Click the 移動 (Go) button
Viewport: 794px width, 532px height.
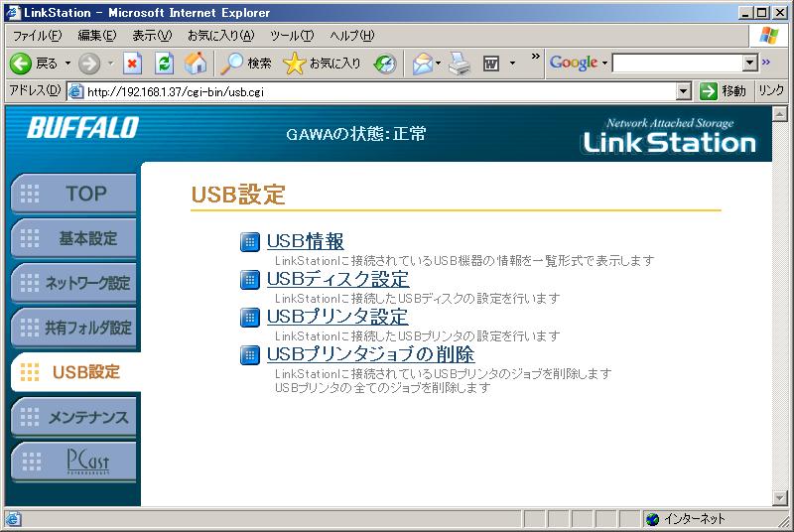[x=723, y=91]
